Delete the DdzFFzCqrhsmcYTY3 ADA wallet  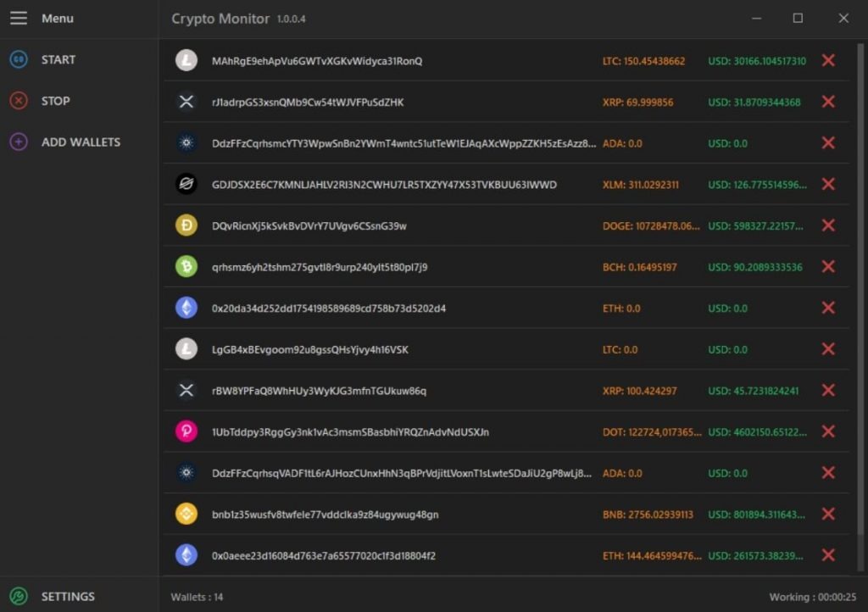[828, 142]
